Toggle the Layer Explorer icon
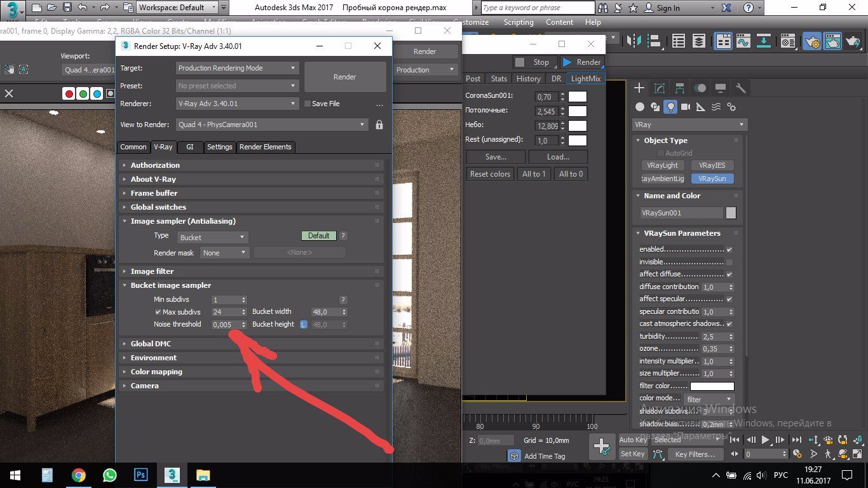 (x=698, y=41)
